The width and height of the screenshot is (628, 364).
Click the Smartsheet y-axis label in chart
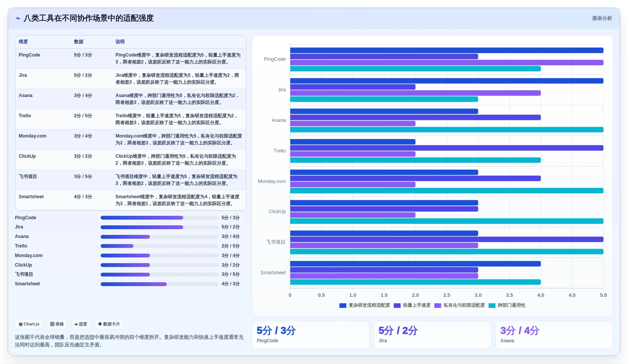[x=273, y=273]
